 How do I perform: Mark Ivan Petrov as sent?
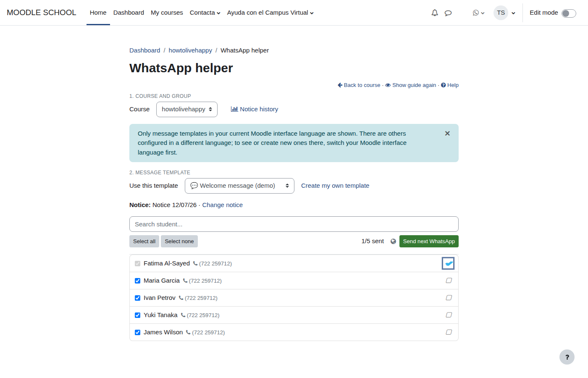[x=449, y=298]
